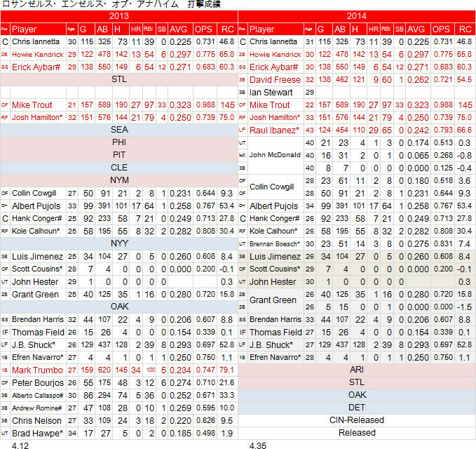Click the ARI team row in the 2014 table
The image size is (476, 449).
coord(357,370)
